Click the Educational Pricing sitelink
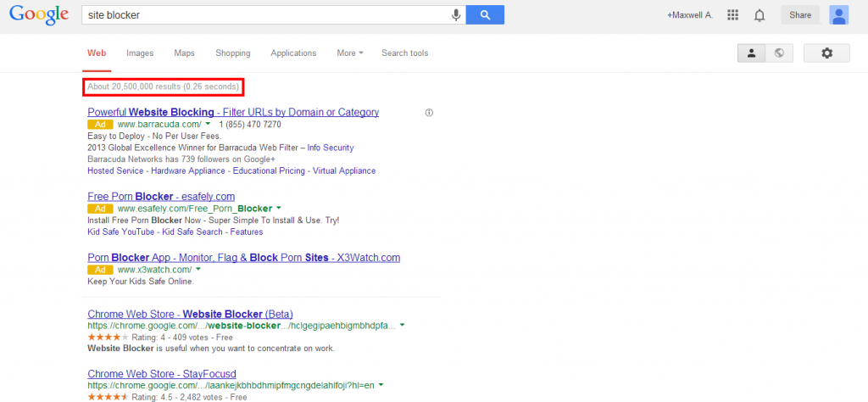The height and width of the screenshot is (402, 868). pos(269,171)
